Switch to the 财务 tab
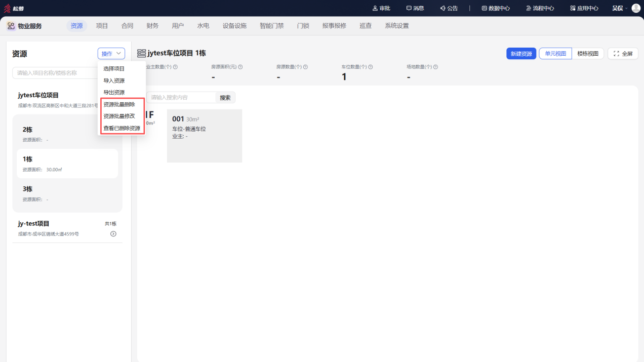The height and width of the screenshot is (362, 644). tap(152, 26)
